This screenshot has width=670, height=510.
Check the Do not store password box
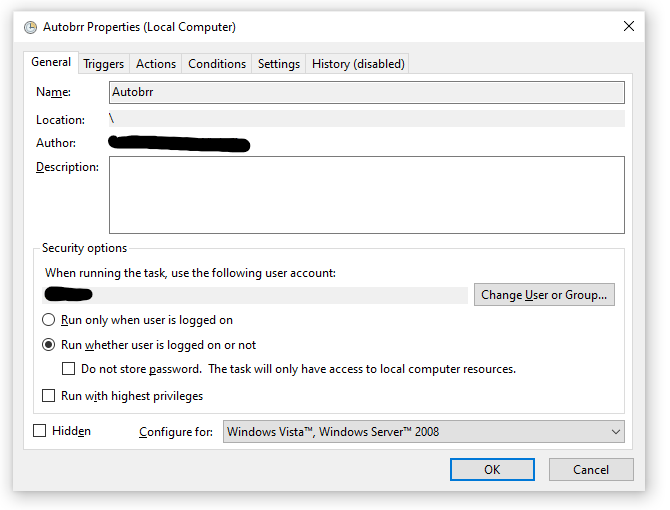coord(68,369)
